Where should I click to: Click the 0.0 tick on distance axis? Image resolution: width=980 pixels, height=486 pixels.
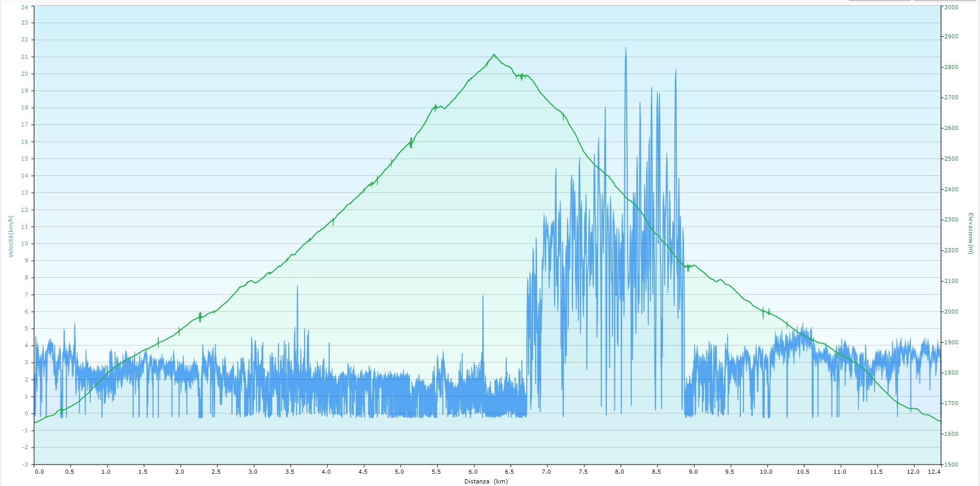[x=39, y=472]
